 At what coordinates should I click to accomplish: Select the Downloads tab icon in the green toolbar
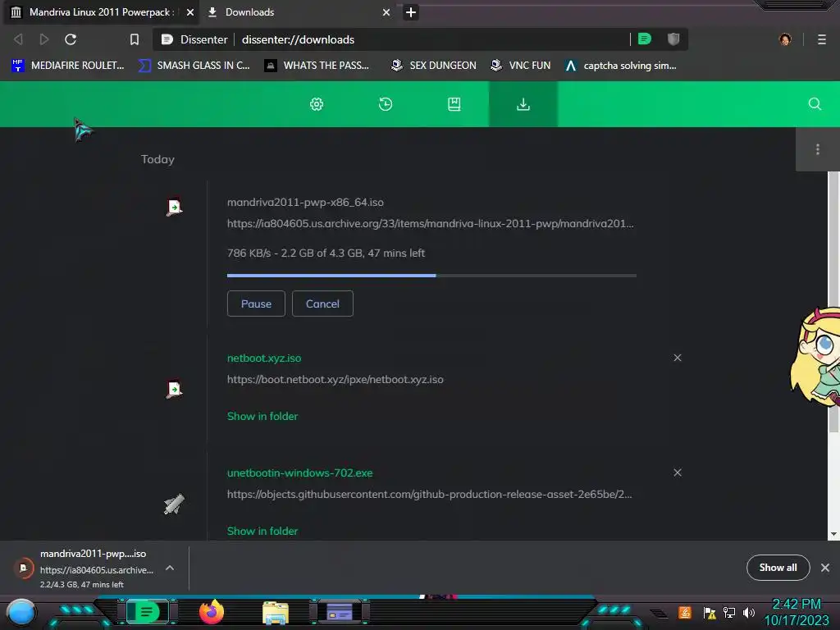coord(523,104)
